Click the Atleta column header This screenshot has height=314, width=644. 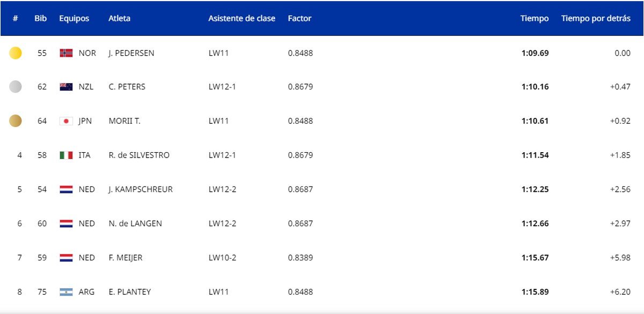pyautogui.click(x=119, y=18)
